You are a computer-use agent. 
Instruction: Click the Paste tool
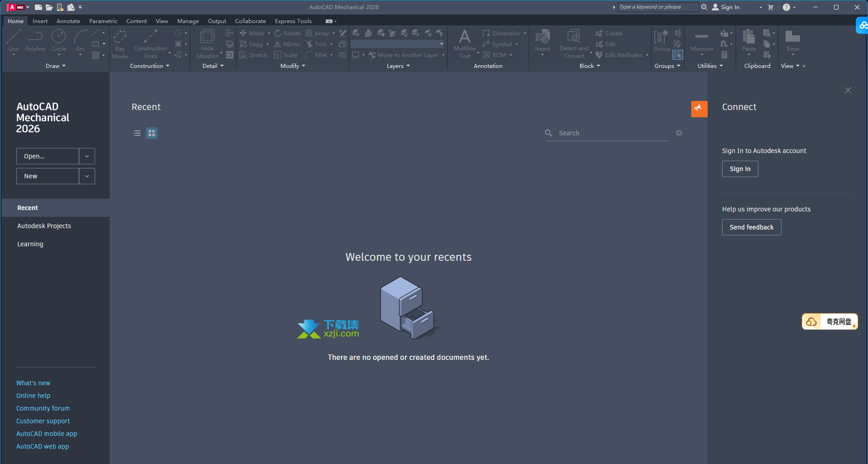coord(749,42)
